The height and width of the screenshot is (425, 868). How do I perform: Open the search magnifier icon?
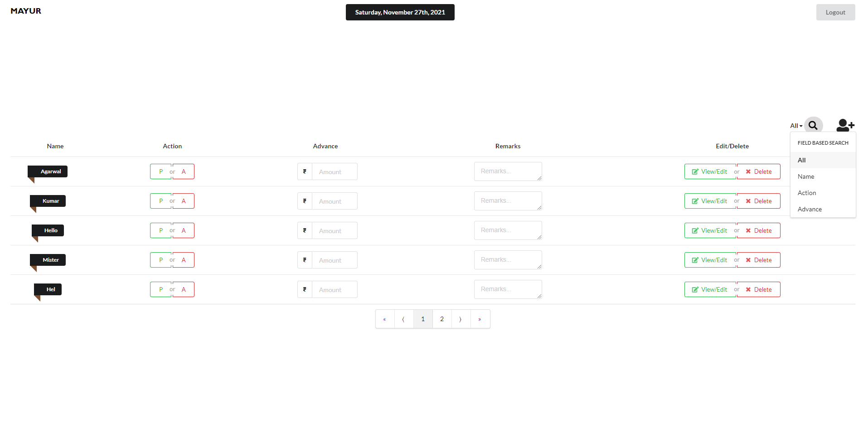pos(813,125)
